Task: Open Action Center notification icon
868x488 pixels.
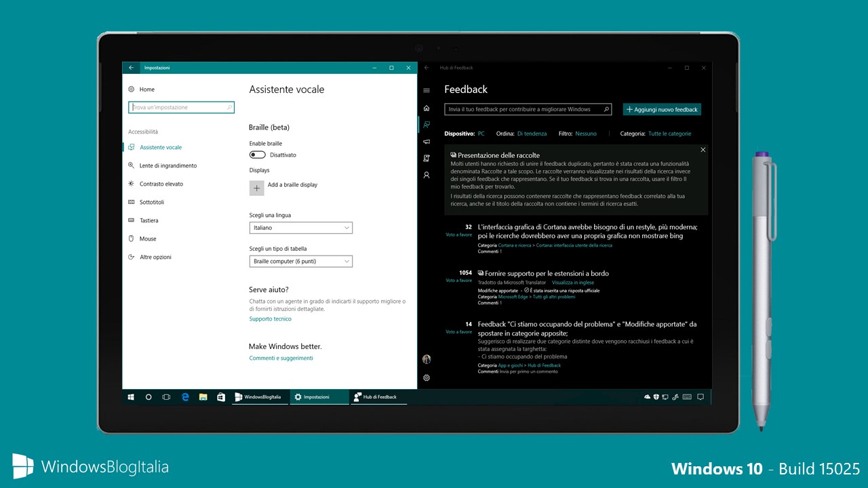Action: 701,397
